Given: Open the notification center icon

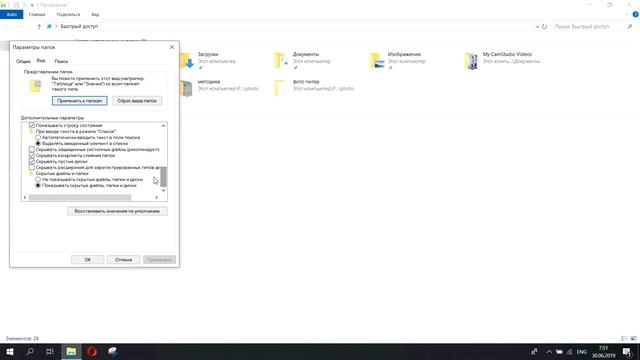Looking at the screenshot, I should coord(627,351).
